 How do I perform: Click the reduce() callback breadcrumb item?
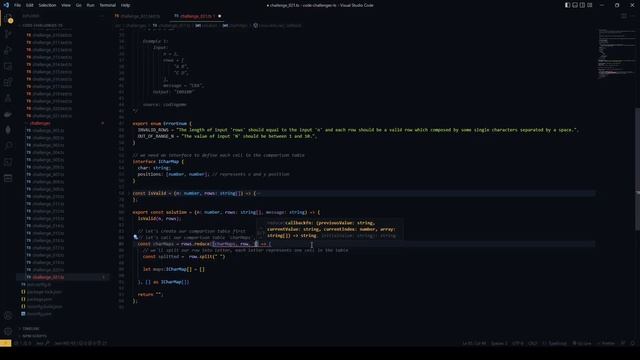click(277, 25)
